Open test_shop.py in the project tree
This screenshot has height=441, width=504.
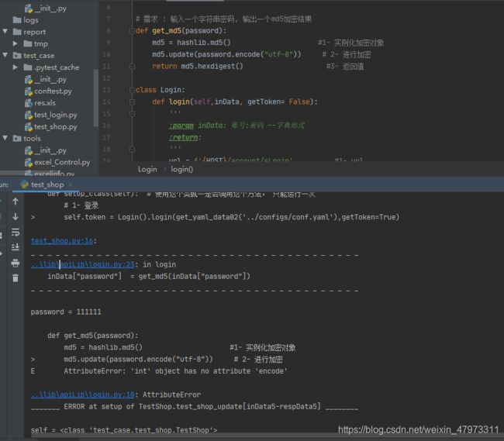click(x=50, y=127)
